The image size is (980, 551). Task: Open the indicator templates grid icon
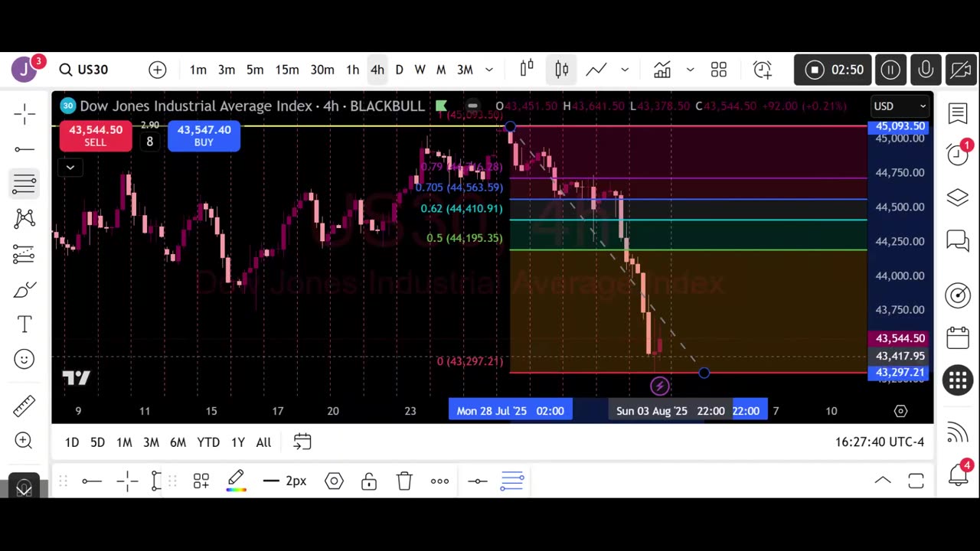click(718, 70)
